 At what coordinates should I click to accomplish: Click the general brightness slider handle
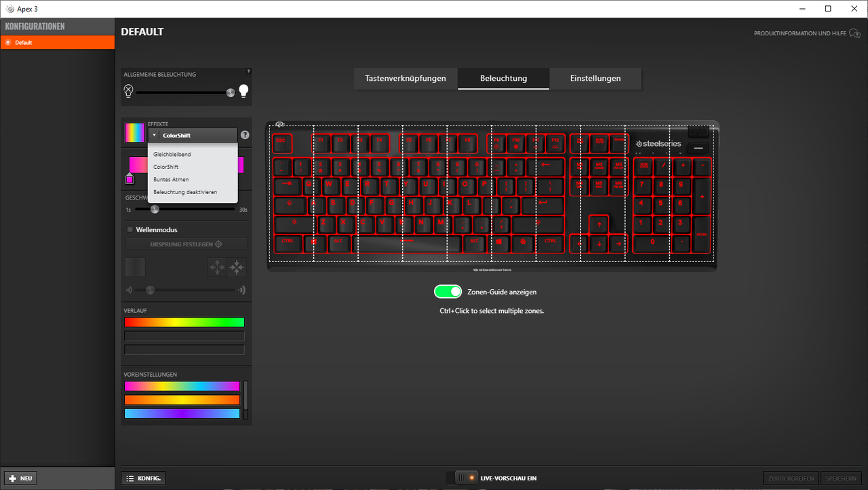[231, 92]
